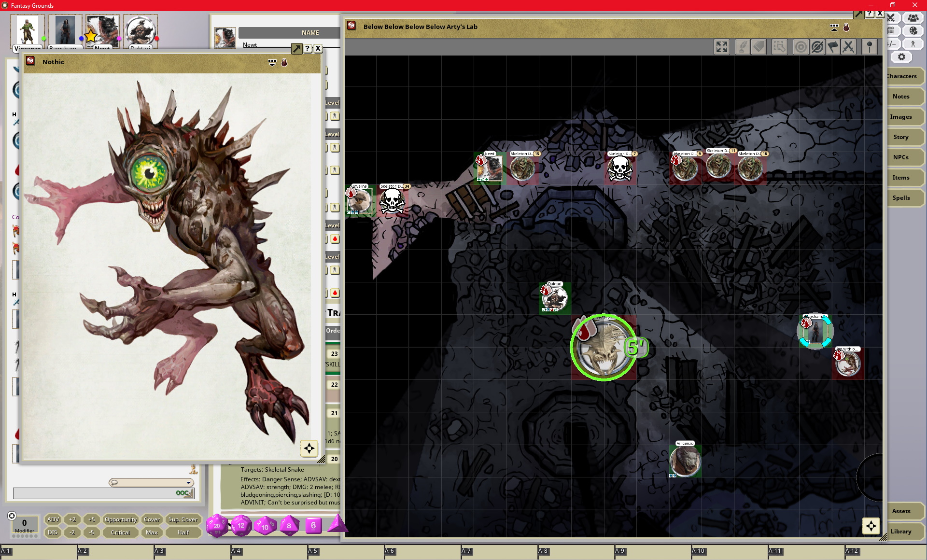The image size is (927, 560).
Task: Open the Assets sidebar button
Action: coord(904,511)
